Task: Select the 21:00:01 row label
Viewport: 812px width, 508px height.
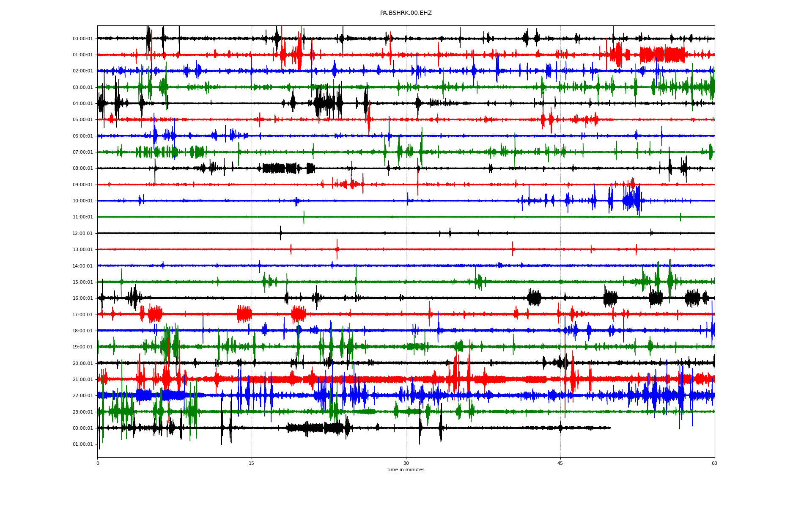Action: click(83, 380)
